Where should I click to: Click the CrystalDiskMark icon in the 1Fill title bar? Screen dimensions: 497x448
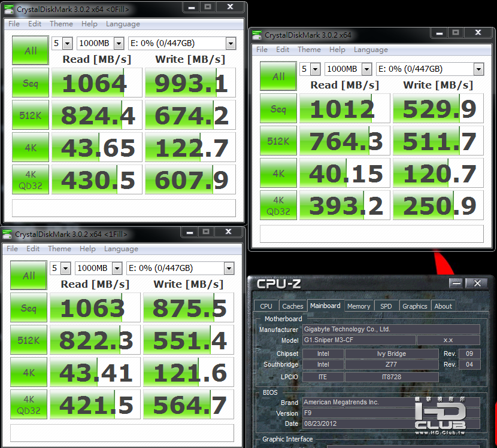click(7, 234)
